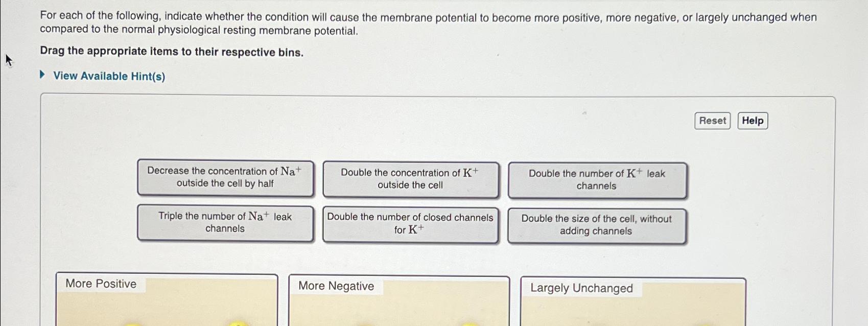Select the 'Double the concentration of K+' tile
The width and height of the screenshot is (868, 326).
(x=410, y=179)
